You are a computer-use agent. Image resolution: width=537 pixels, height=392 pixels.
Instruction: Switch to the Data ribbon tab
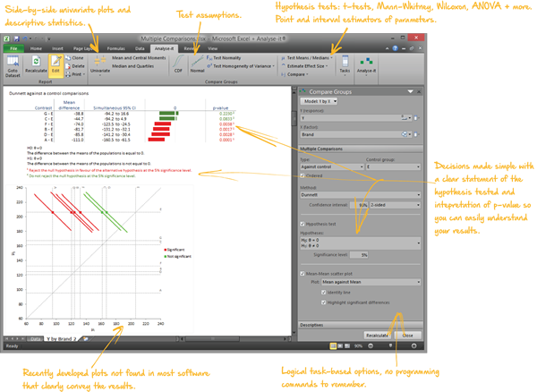point(140,48)
